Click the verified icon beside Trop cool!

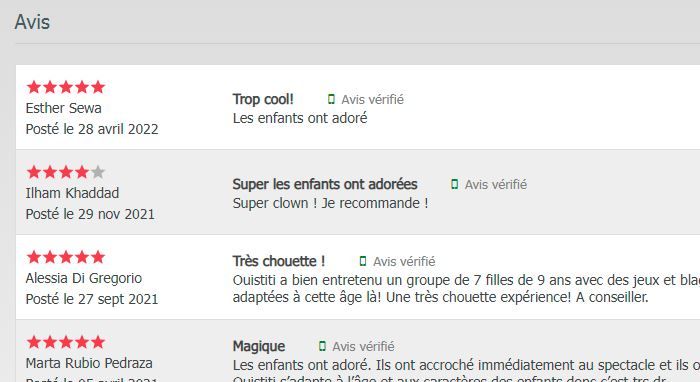coord(331,99)
